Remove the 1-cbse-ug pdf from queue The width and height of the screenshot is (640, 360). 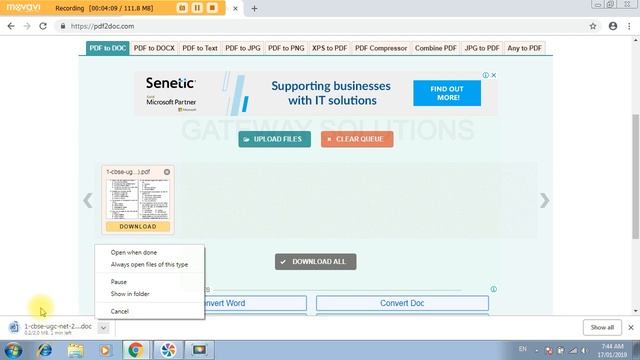(x=167, y=172)
